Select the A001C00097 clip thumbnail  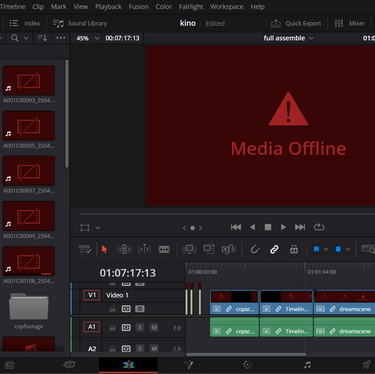click(x=29, y=171)
